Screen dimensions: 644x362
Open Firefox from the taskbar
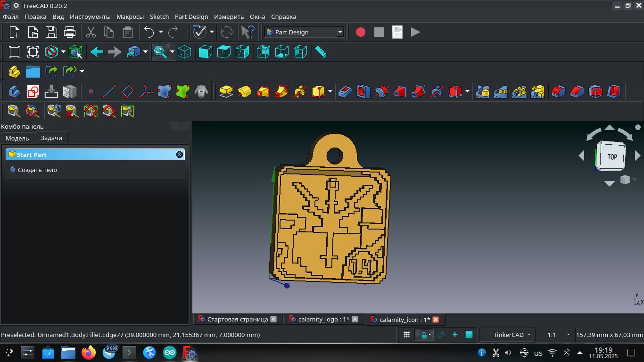tap(88, 352)
